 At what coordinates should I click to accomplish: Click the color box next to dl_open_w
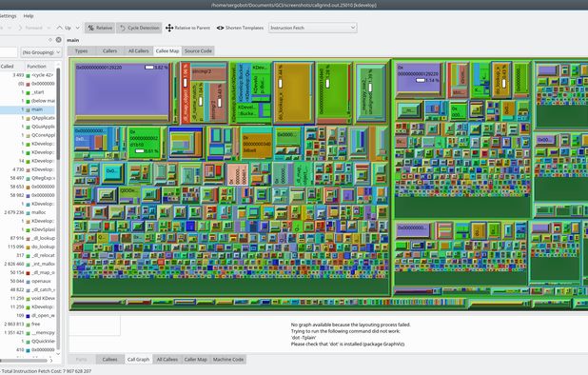[28, 316]
